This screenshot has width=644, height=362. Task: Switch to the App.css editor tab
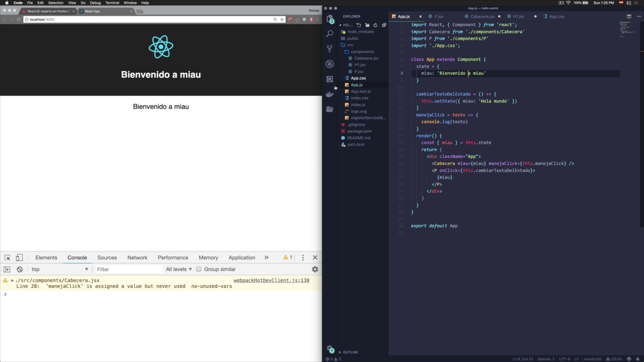pyautogui.click(x=556, y=17)
